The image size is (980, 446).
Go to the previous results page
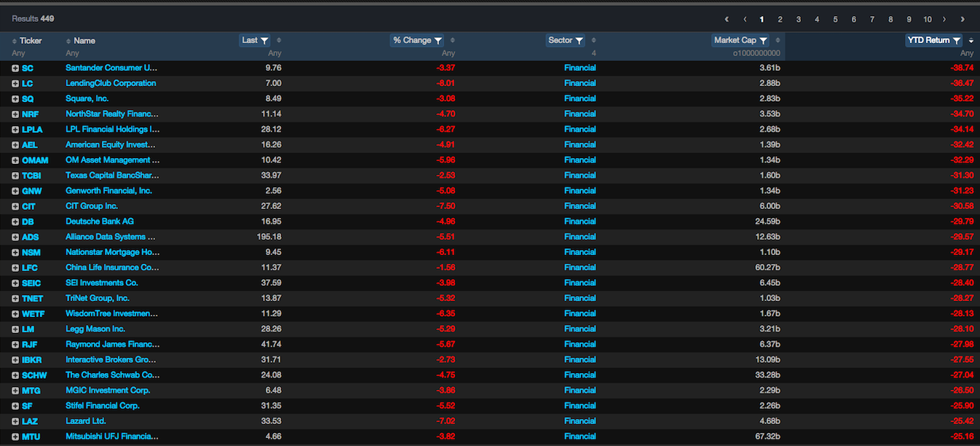pos(745,20)
